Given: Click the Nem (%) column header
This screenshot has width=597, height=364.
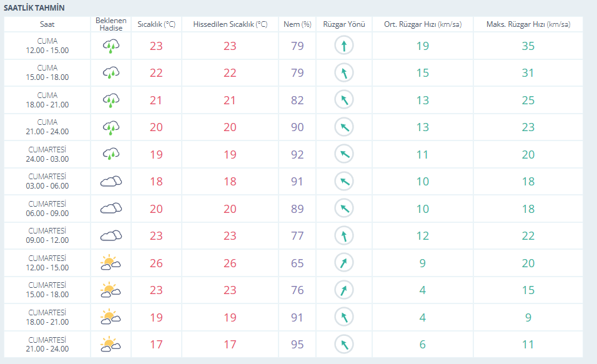Looking at the screenshot, I should [x=297, y=24].
